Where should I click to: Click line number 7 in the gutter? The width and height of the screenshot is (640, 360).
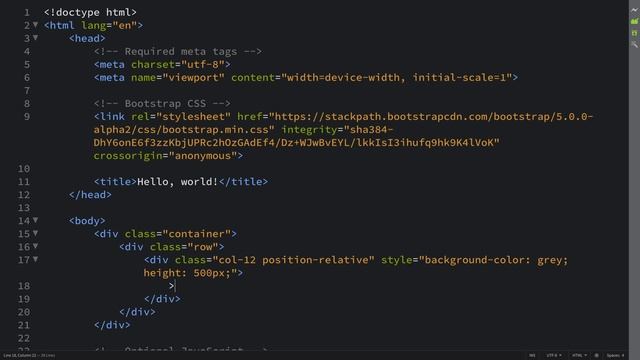click(x=27, y=91)
